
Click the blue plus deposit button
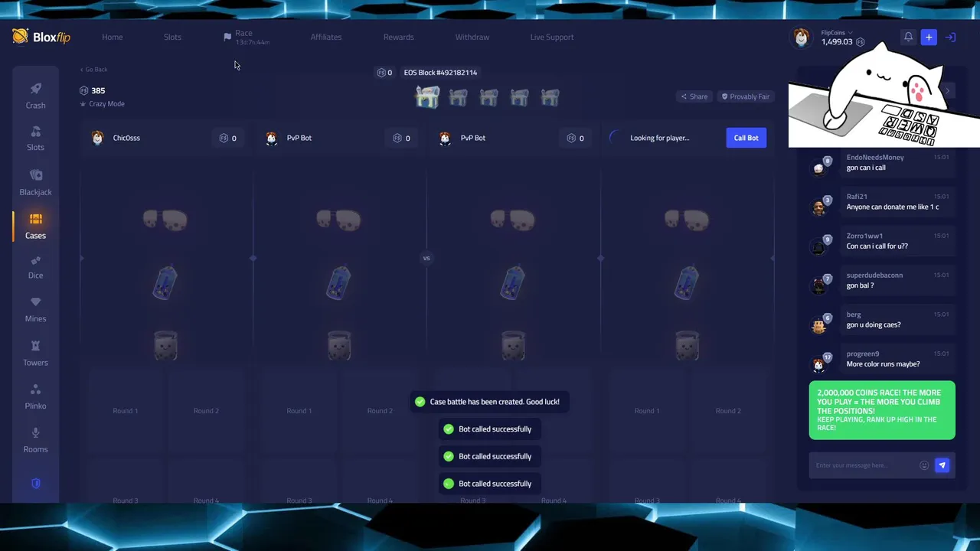point(929,37)
